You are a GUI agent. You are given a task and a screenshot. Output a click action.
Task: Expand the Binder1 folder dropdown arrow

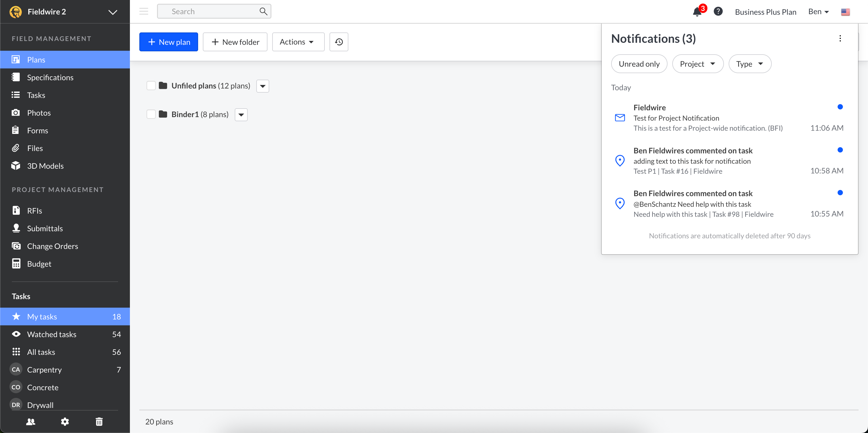click(x=241, y=114)
